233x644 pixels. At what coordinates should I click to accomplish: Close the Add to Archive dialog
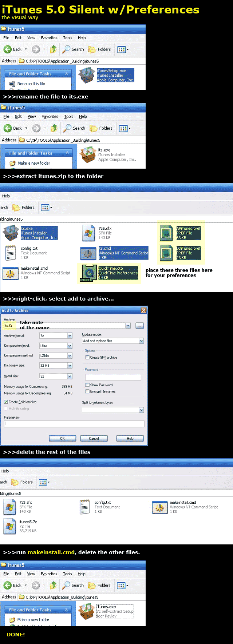(x=143, y=310)
